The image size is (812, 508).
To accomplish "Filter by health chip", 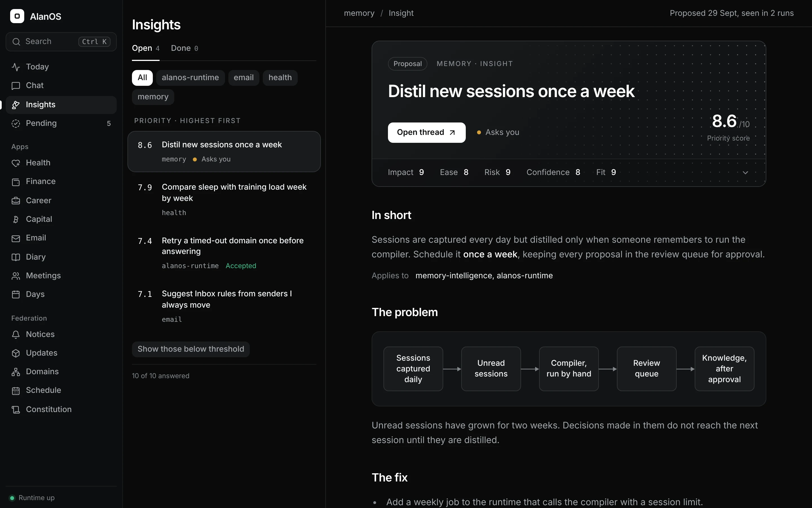I will pos(280,78).
